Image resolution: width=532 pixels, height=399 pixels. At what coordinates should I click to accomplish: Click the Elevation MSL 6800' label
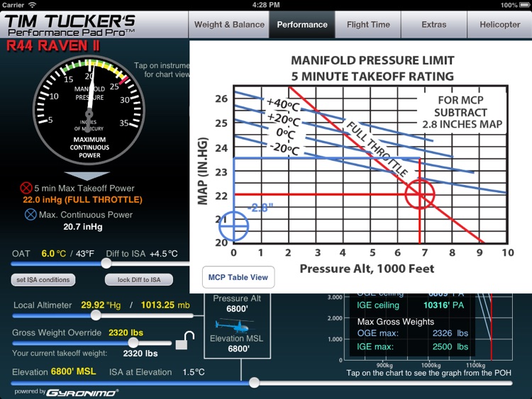(237, 343)
